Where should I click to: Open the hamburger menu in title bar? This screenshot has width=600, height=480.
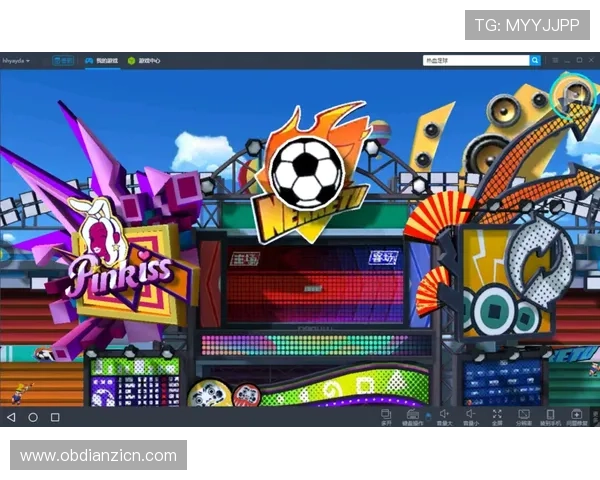click(555, 61)
